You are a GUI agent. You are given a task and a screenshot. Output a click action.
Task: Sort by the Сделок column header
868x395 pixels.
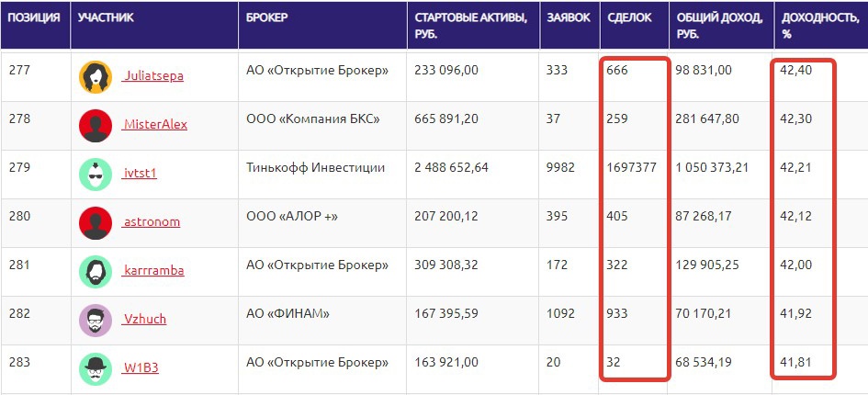click(x=629, y=18)
